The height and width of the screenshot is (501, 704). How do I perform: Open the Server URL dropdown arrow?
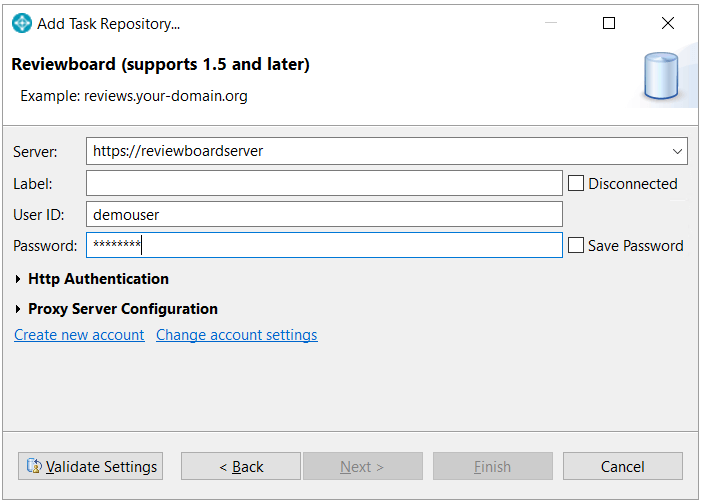coord(677,151)
